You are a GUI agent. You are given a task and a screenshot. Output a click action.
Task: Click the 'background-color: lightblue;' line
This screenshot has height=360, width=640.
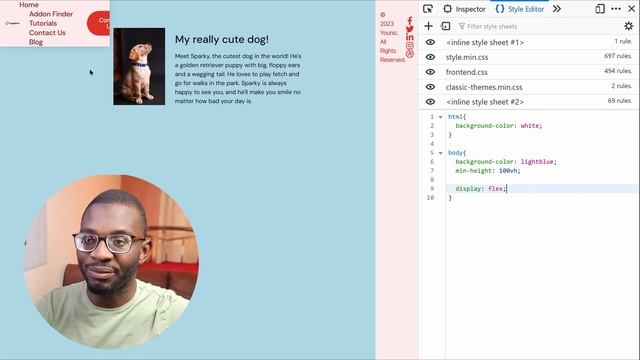coord(506,162)
